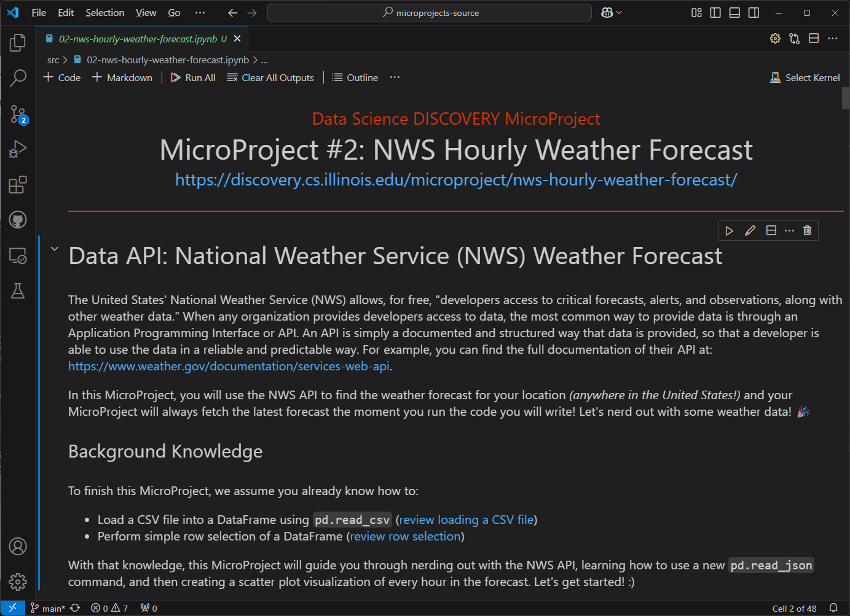
Task: Click the Cell 2 of 48 indicator
Action: pyautogui.click(x=794, y=608)
